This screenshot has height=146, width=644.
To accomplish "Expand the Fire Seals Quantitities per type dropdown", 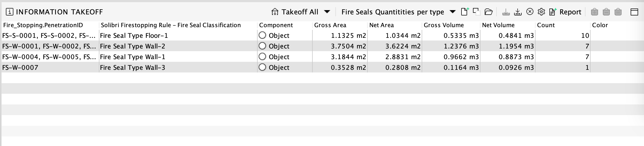I will click(x=452, y=12).
